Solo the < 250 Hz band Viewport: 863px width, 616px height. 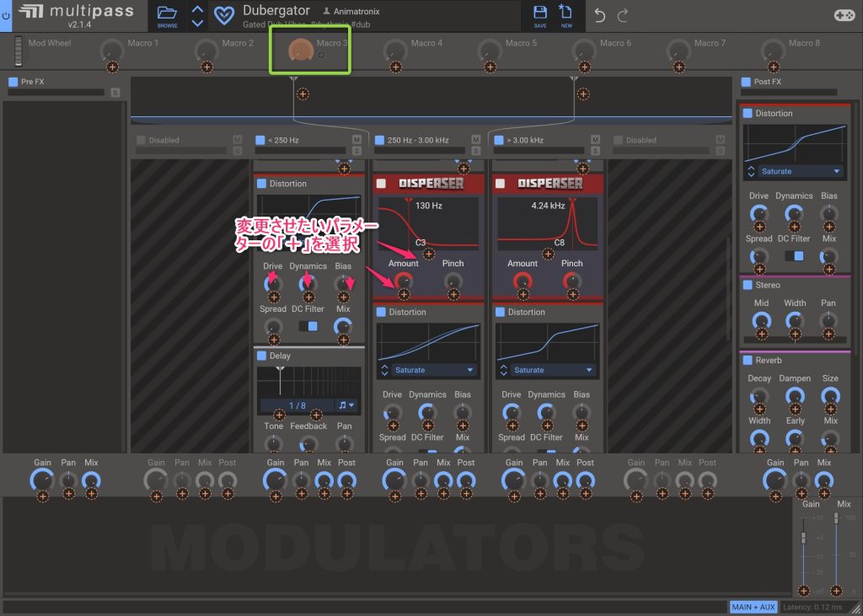point(356,151)
